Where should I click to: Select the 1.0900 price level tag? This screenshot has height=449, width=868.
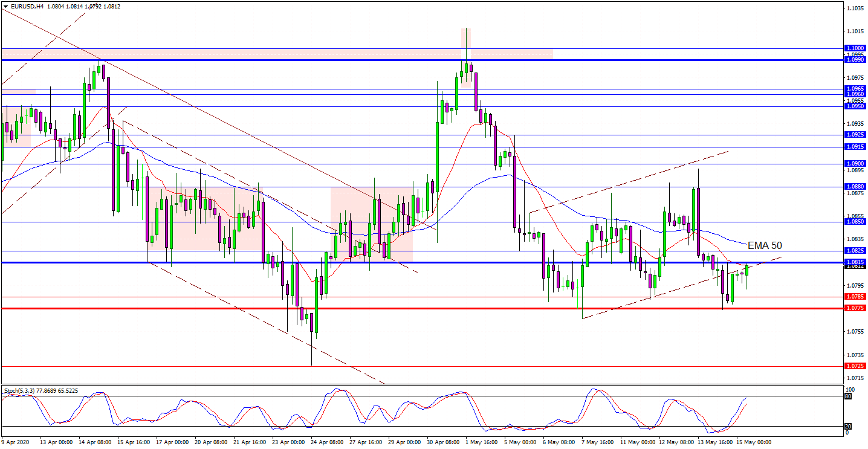(x=855, y=164)
